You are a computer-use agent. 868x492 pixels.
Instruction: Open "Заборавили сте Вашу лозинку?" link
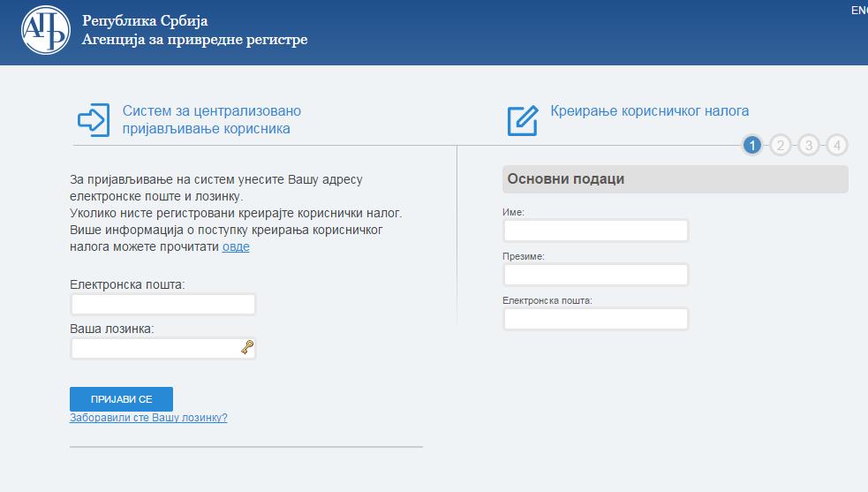(148, 418)
